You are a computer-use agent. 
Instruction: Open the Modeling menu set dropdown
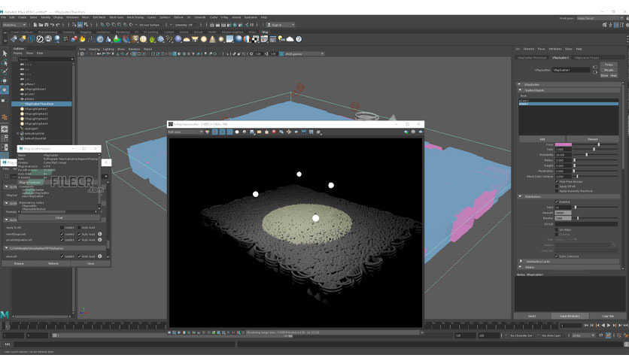[14, 25]
